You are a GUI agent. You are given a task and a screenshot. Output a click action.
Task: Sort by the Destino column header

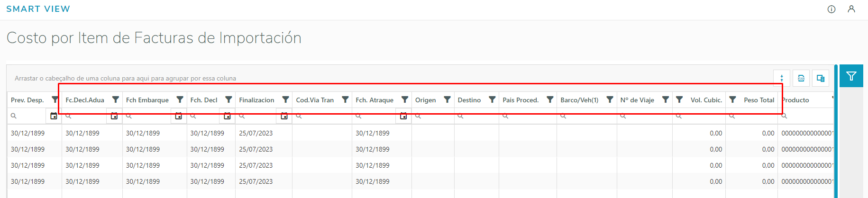click(469, 100)
